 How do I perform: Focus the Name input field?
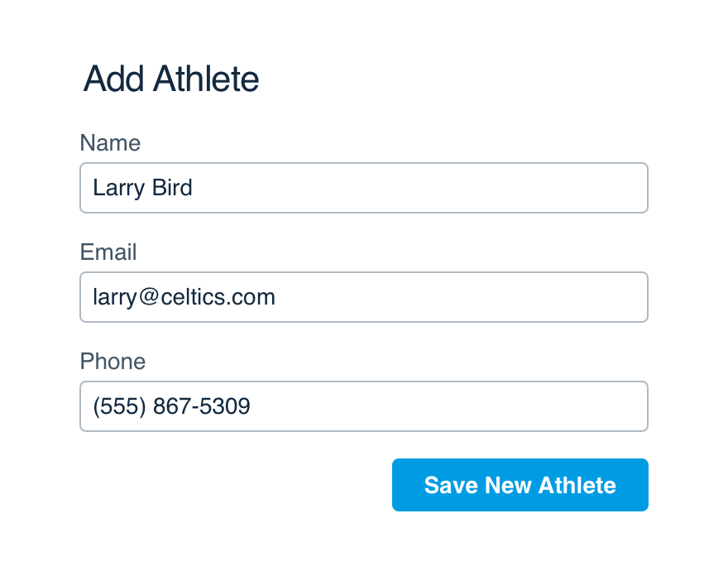tap(364, 188)
